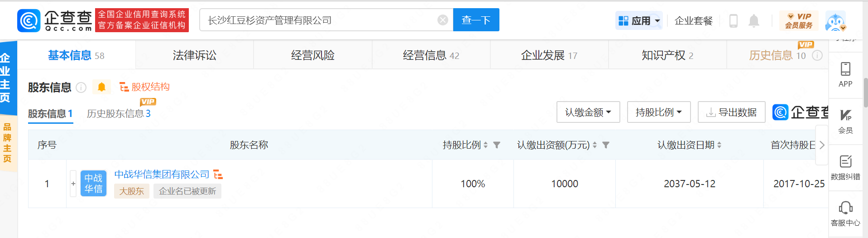The width and height of the screenshot is (868, 238).
Task: Clear the search box with the X icon
Action: coord(443,20)
